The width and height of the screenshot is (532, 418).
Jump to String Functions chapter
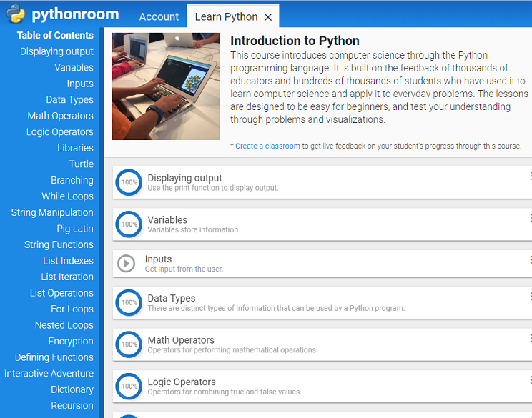[59, 245]
